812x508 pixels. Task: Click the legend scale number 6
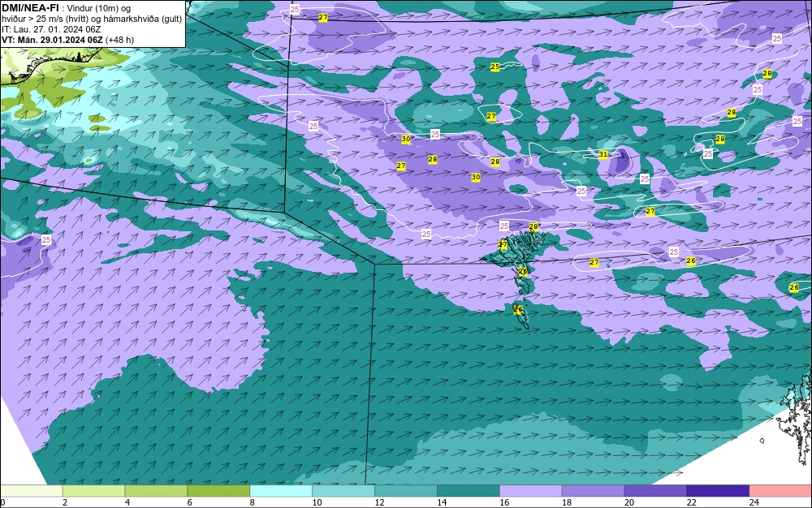[x=190, y=502]
